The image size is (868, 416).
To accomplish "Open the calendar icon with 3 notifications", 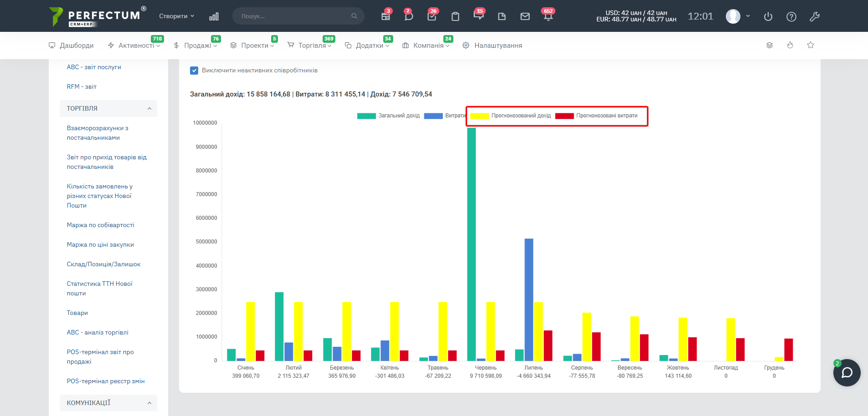I will click(x=385, y=16).
